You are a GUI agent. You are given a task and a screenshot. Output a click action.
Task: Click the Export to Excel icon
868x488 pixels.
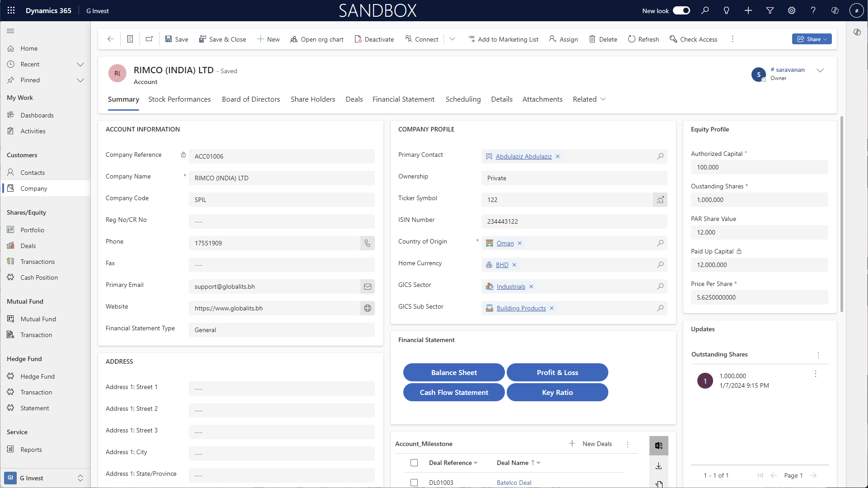coord(658,446)
